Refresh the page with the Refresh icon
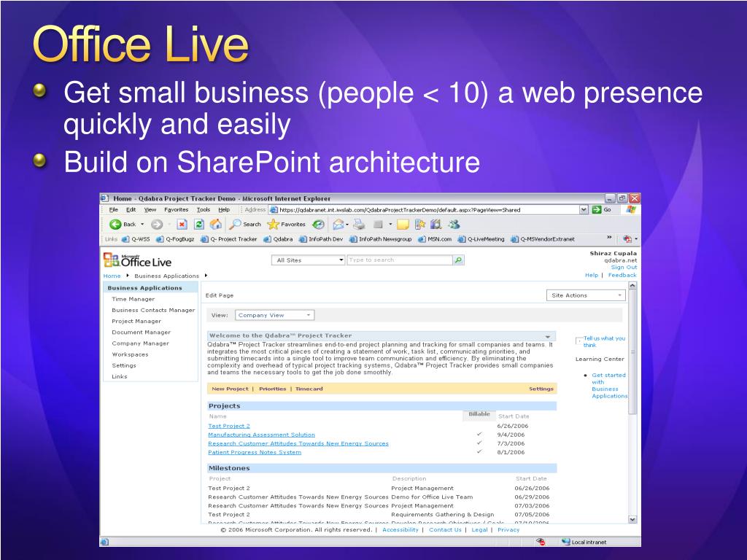The image size is (747, 560). [x=199, y=225]
